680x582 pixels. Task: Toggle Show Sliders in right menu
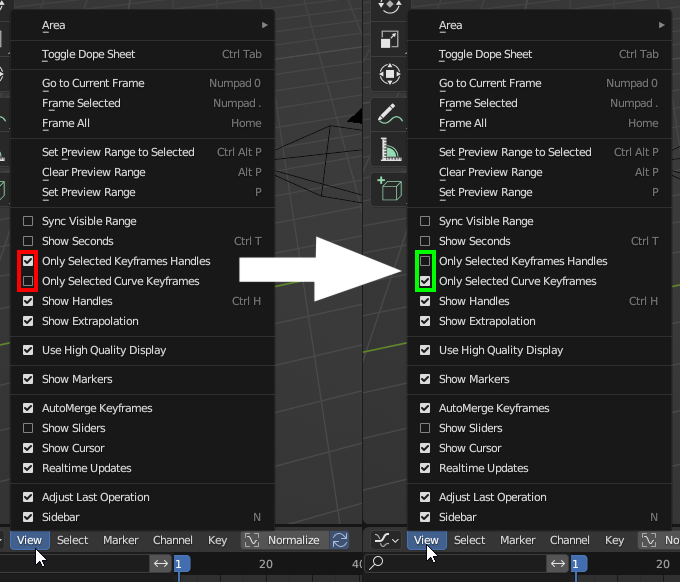point(425,428)
